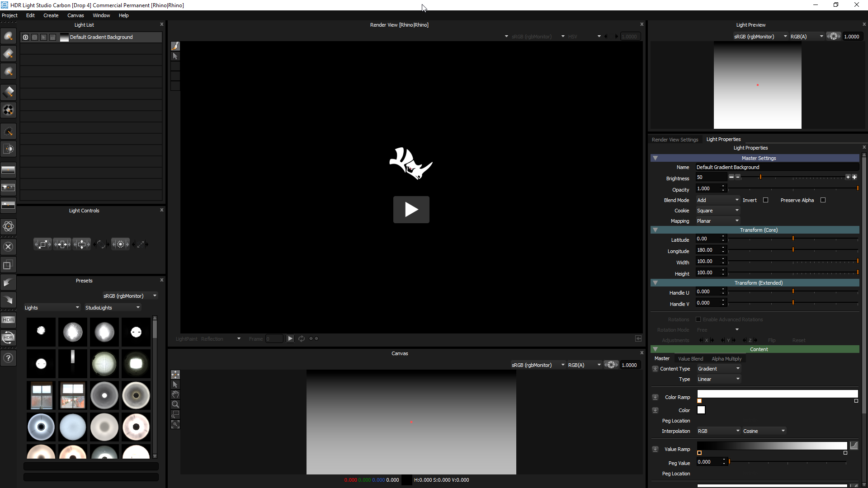This screenshot has width=868, height=488.
Task: Click the zoom region tool in Canvas
Action: point(175,414)
